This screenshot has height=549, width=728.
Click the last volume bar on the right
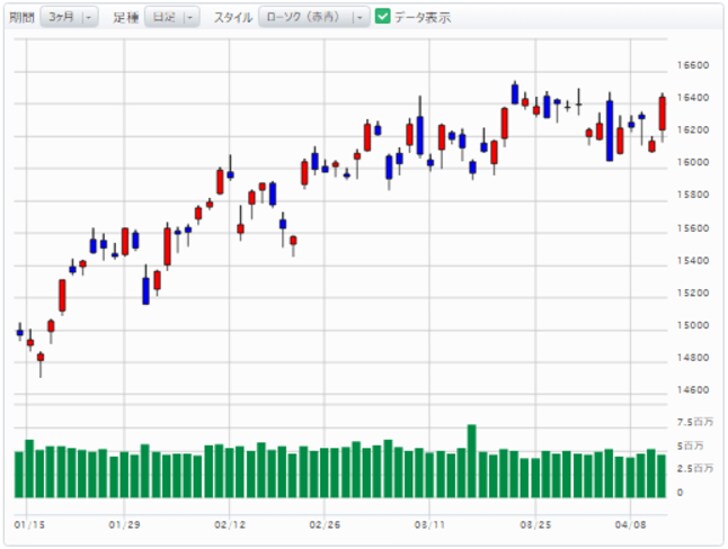tap(661, 476)
